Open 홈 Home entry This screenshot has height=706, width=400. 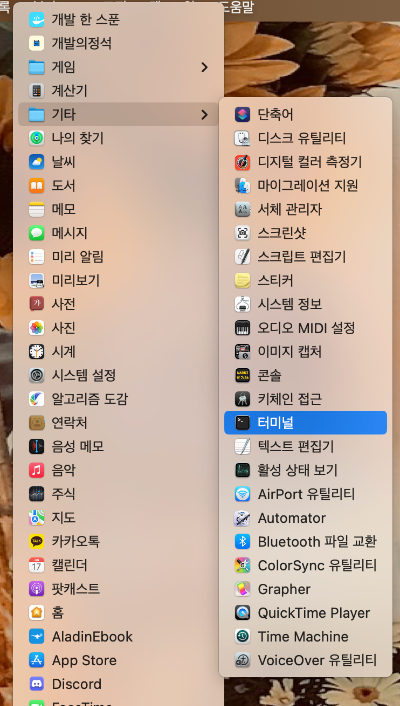tap(118, 613)
